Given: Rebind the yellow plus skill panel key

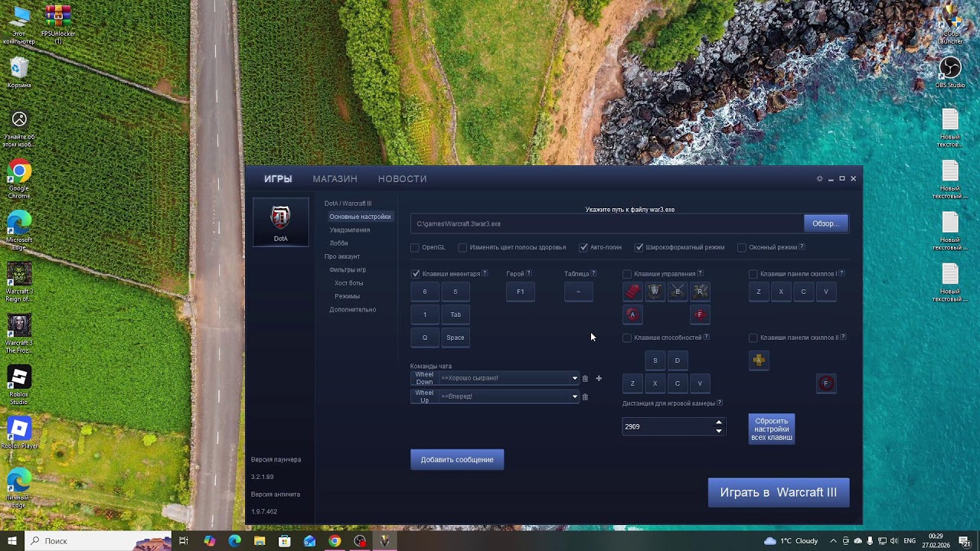Looking at the screenshot, I should pyautogui.click(x=759, y=360).
